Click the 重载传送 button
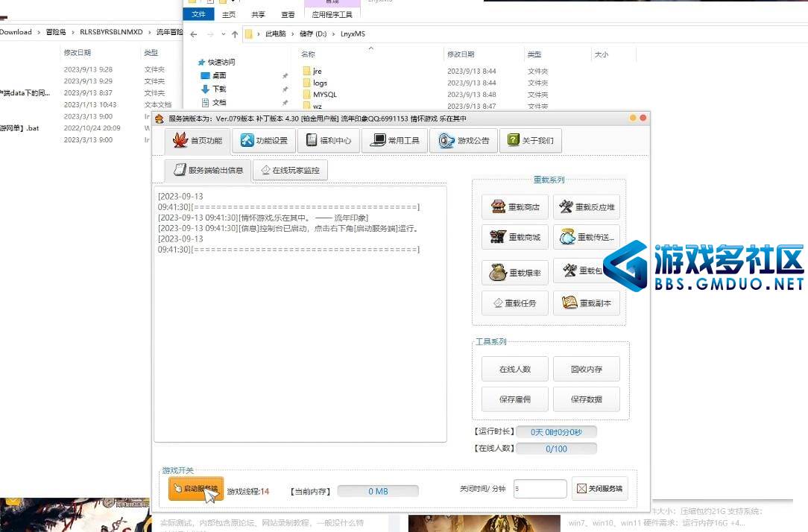 (587, 237)
